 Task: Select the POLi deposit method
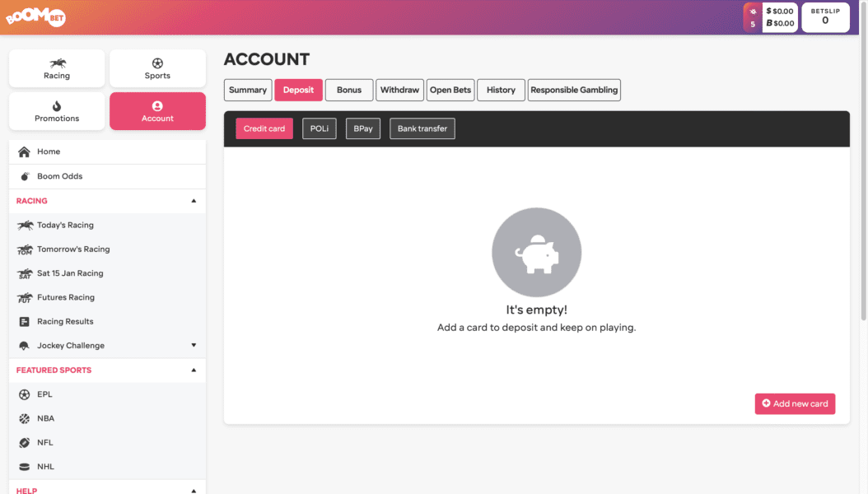click(x=319, y=128)
